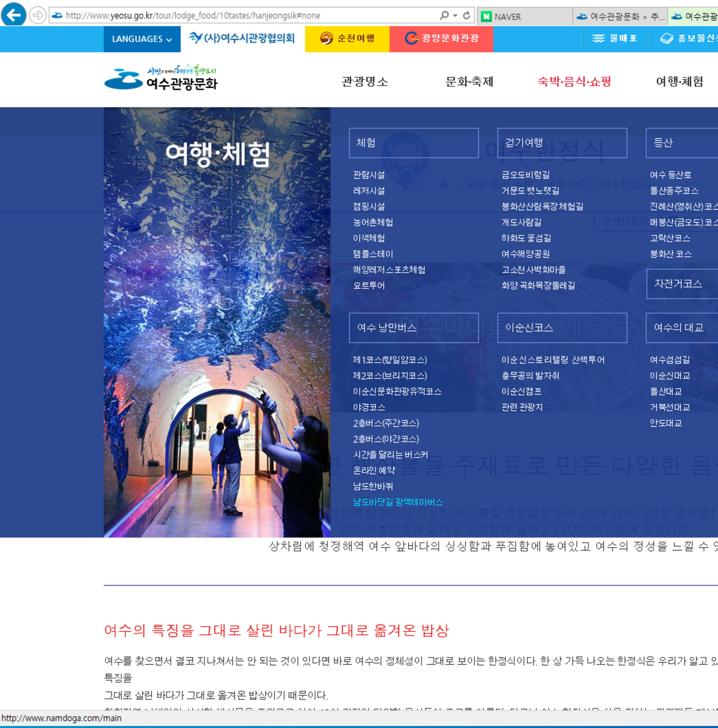Open the tide table (물때표) wave icon
This screenshot has height=728, width=718.
point(598,38)
